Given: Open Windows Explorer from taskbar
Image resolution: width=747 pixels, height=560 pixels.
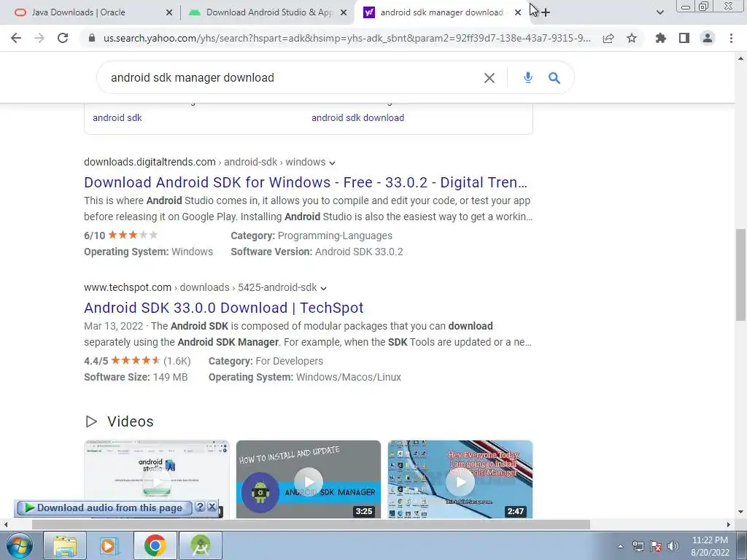Looking at the screenshot, I should (x=65, y=545).
